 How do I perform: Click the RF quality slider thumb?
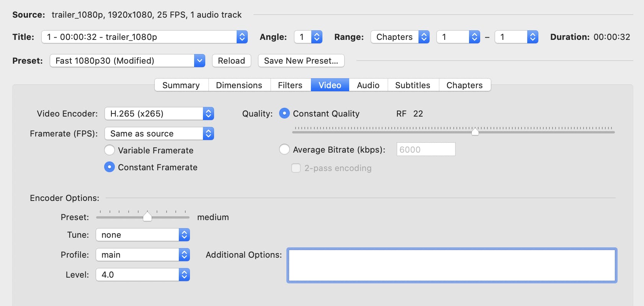(475, 132)
